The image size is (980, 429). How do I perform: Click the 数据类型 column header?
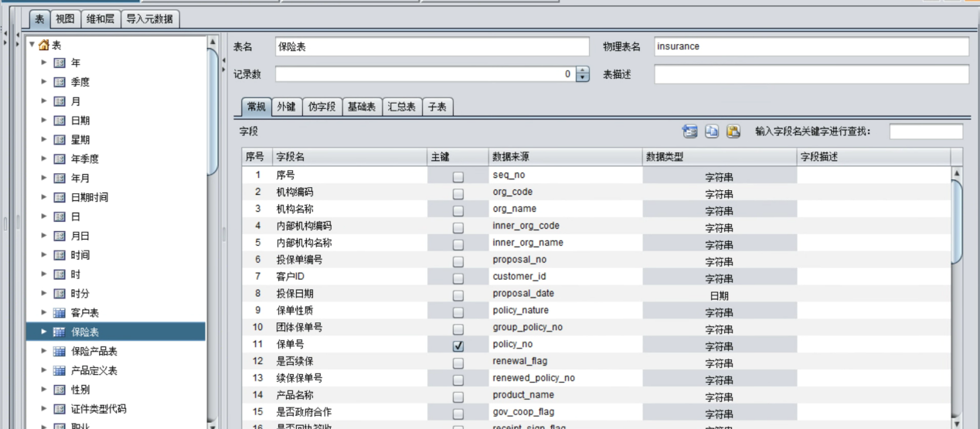point(719,157)
